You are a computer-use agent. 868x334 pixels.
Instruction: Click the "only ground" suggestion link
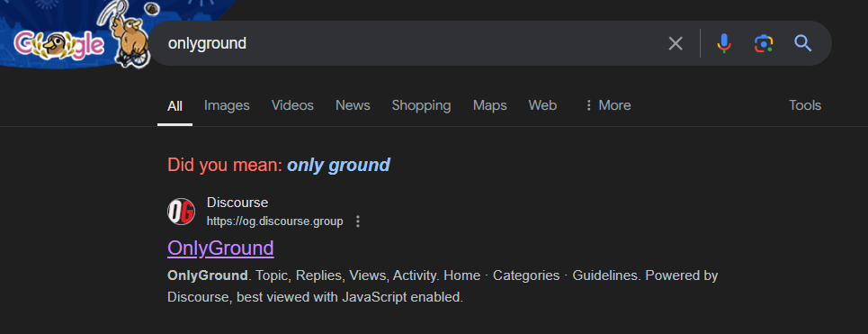338,165
